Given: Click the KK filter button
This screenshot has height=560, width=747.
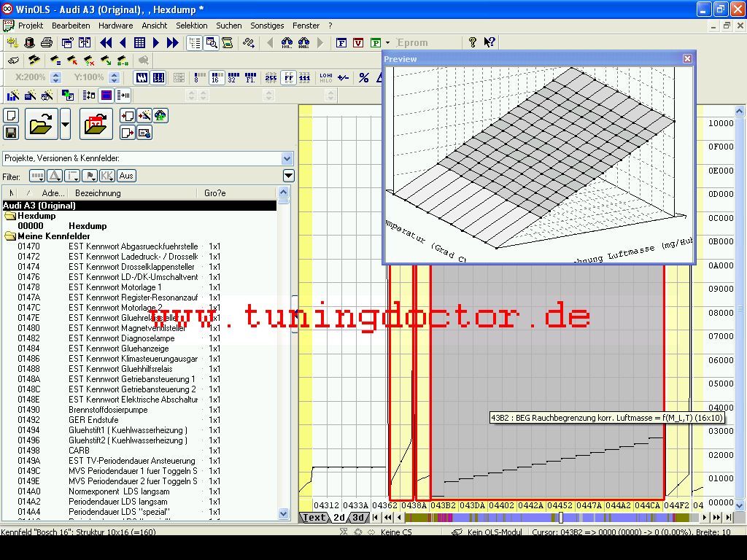Looking at the screenshot, I should (107, 176).
